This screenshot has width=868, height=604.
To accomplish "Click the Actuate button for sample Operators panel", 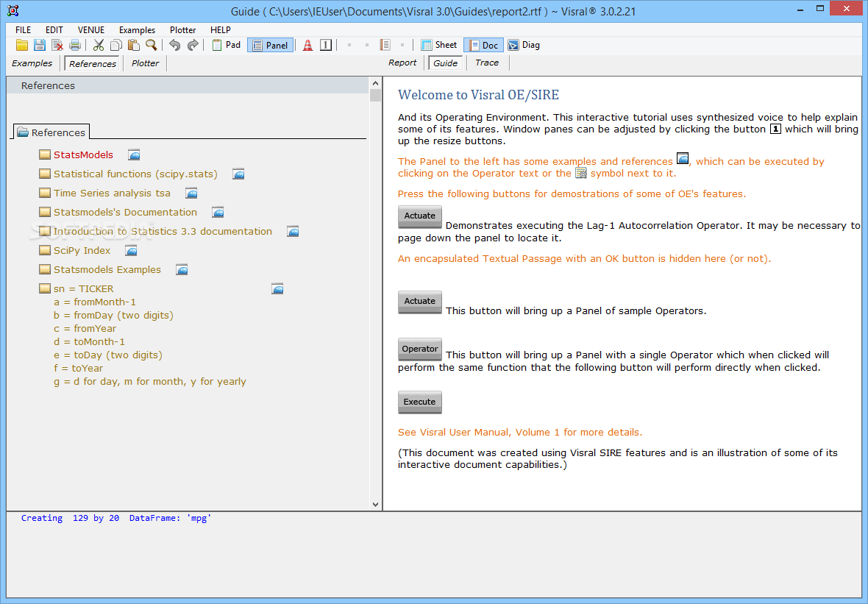I will (419, 302).
